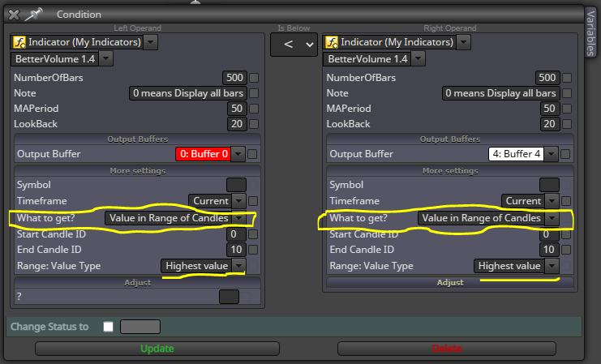Click the left Adjust question-mark field
This screenshot has width=601, height=364.
coord(229,297)
